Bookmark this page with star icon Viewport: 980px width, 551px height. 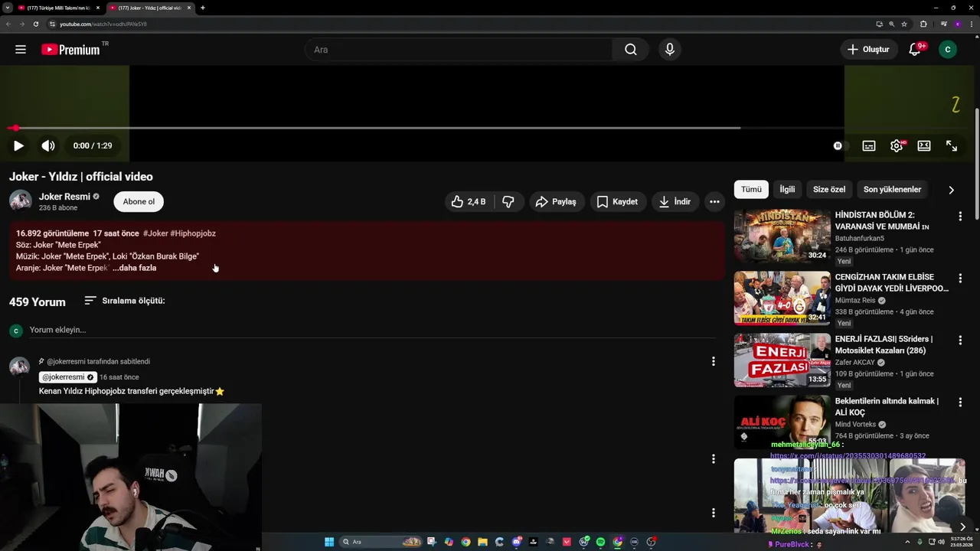904,24
